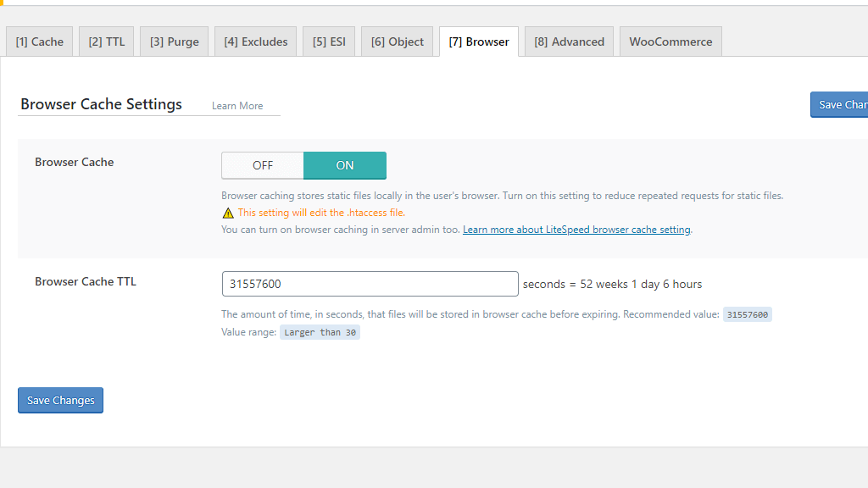Image resolution: width=868 pixels, height=488 pixels.
Task: Switch to the [6] Object tab
Action: point(397,42)
